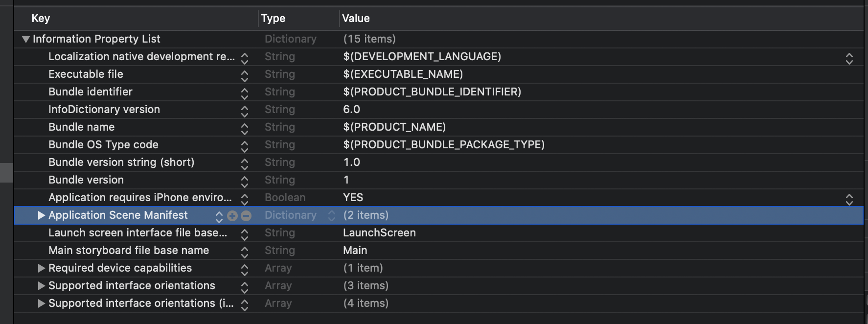The height and width of the screenshot is (324, 868).
Task: Open key stepper for InfoDictionary version
Action: tap(245, 111)
